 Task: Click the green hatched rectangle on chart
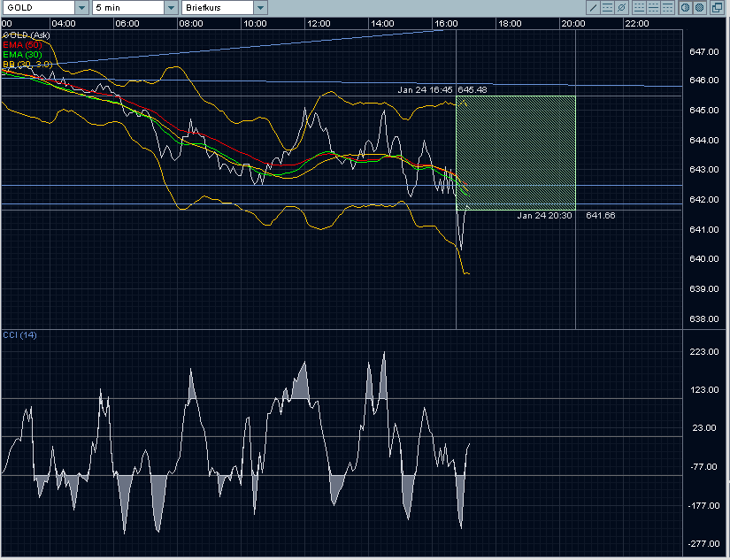coord(516,152)
